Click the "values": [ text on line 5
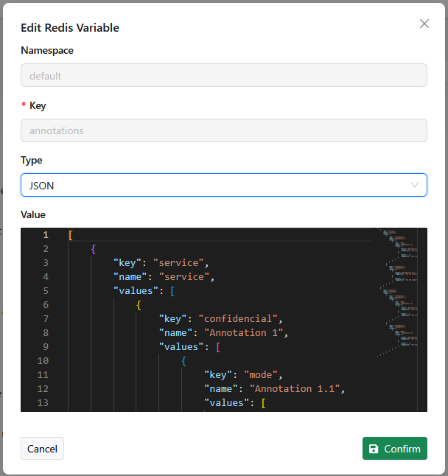The width and height of the screenshot is (448, 476). tap(144, 291)
